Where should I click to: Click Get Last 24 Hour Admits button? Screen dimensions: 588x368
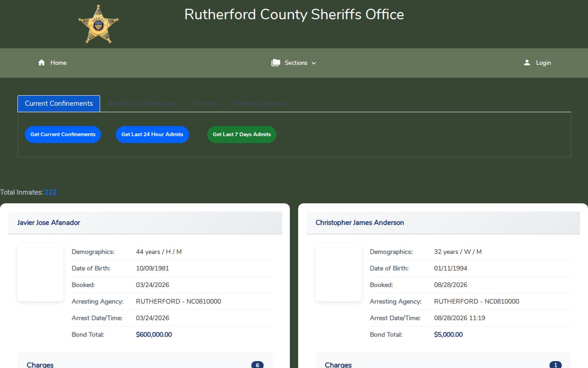153,134
